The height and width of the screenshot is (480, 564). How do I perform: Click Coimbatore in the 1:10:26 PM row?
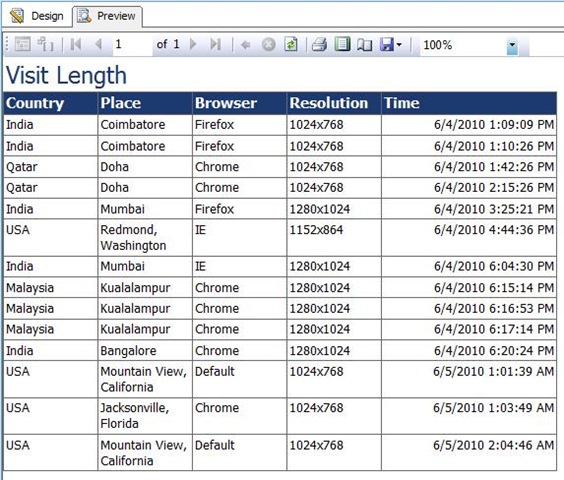pyautogui.click(x=145, y=146)
